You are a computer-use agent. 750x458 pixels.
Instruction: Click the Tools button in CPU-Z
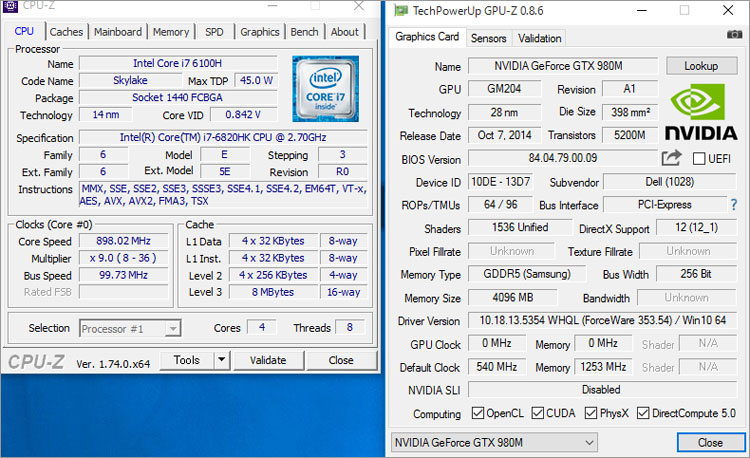[x=187, y=360]
